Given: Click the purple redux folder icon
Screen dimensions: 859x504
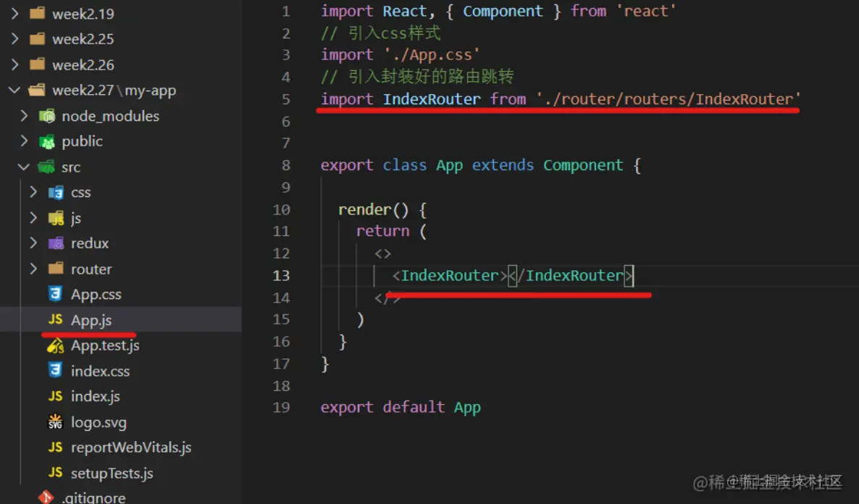Looking at the screenshot, I should [56, 243].
